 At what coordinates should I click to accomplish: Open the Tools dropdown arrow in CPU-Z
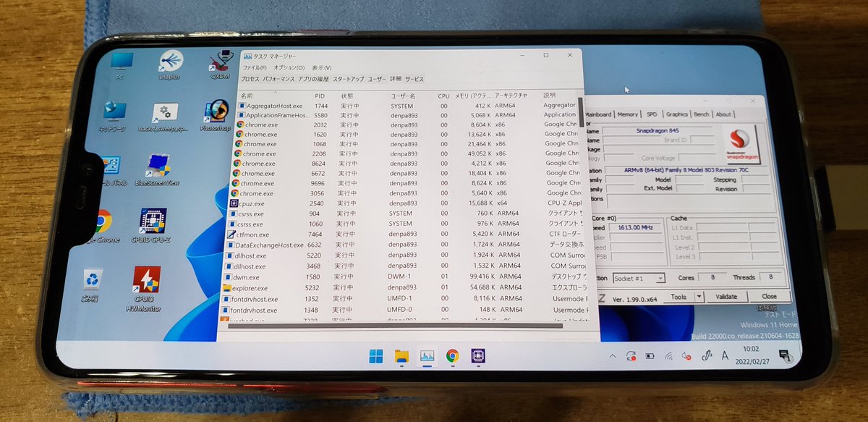[699, 296]
